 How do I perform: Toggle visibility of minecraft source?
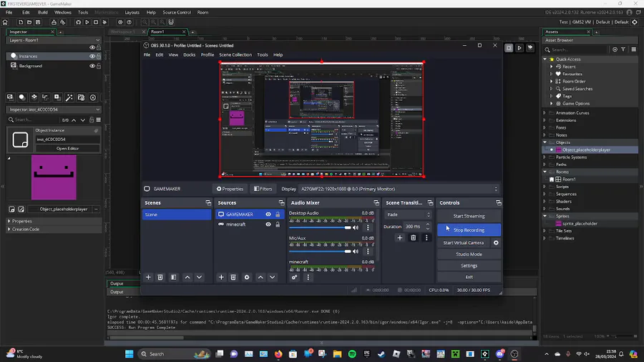tap(268, 225)
